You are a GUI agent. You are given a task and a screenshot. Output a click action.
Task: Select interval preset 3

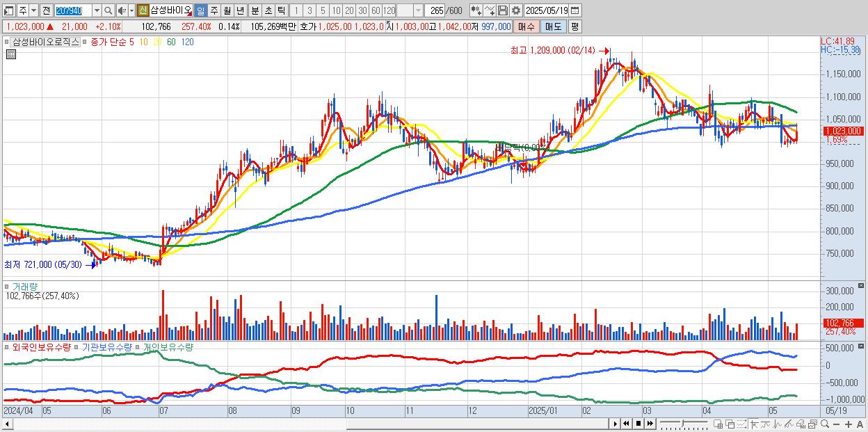click(x=310, y=10)
